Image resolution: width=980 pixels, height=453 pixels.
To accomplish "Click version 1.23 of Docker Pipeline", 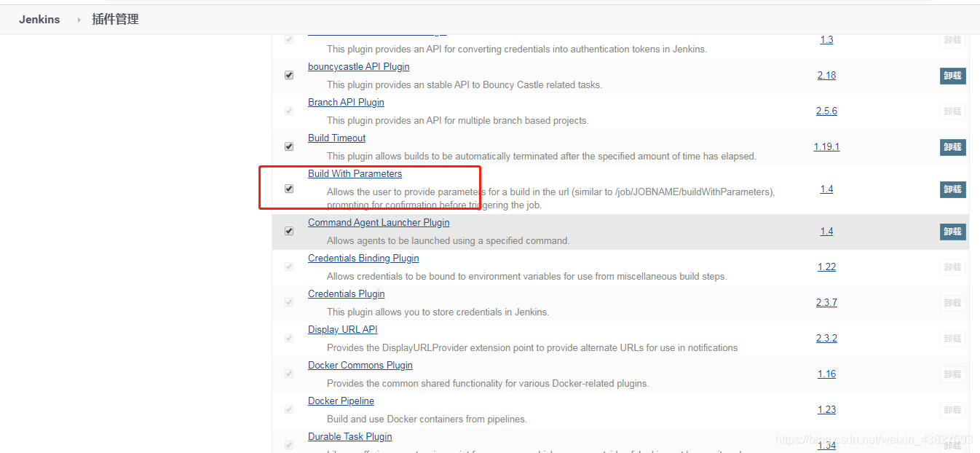I will point(826,409).
